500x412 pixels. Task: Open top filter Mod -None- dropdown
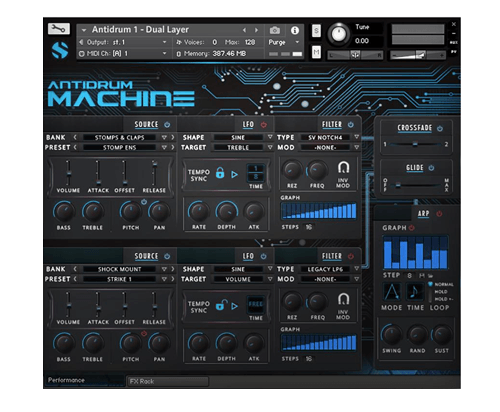[x=356, y=147]
